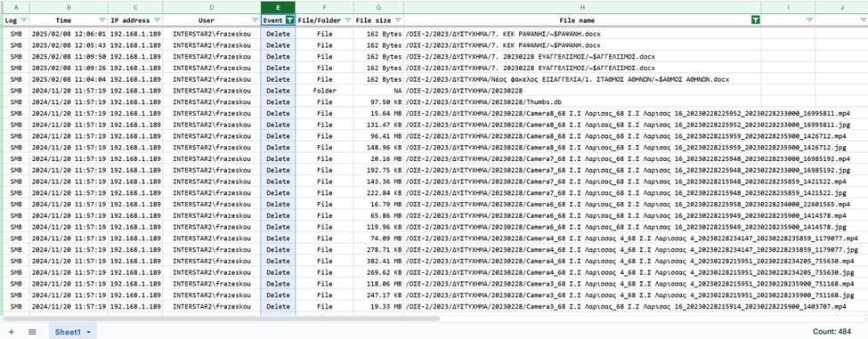This screenshot has height=339, width=868.
Task: Select column A header
Action: [x=16, y=7]
